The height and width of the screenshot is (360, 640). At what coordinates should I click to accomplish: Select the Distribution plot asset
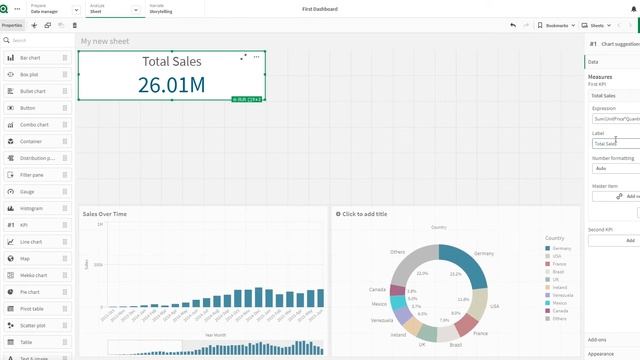[37, 158]
